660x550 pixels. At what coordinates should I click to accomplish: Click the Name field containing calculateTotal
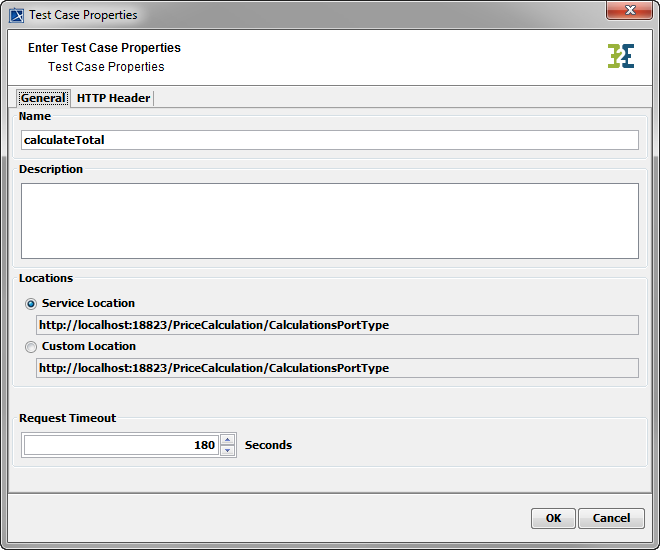point(330,140)
